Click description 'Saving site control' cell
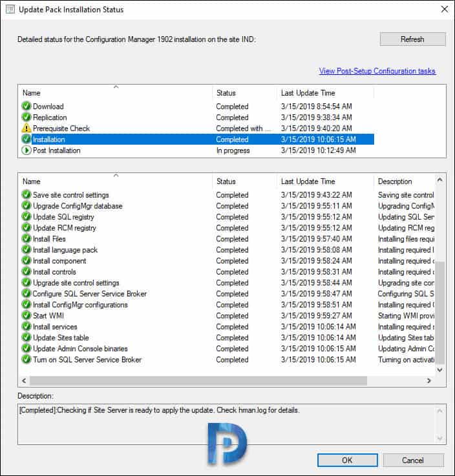 (406, 195)
